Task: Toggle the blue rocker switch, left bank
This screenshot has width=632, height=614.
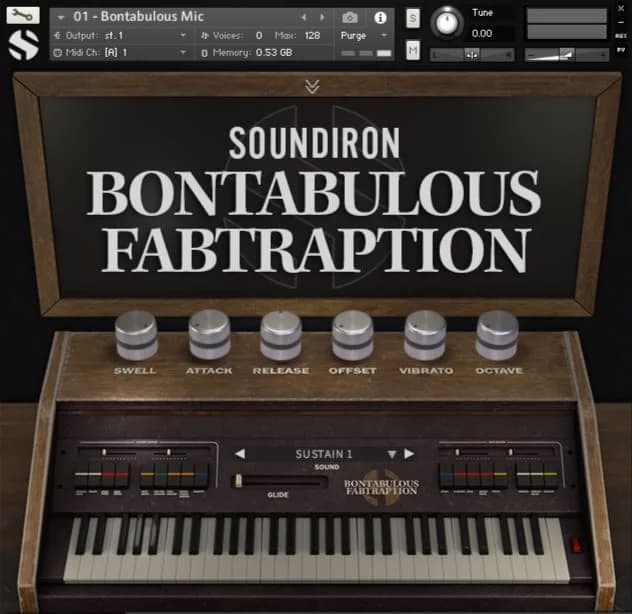Action: point(202,475)
